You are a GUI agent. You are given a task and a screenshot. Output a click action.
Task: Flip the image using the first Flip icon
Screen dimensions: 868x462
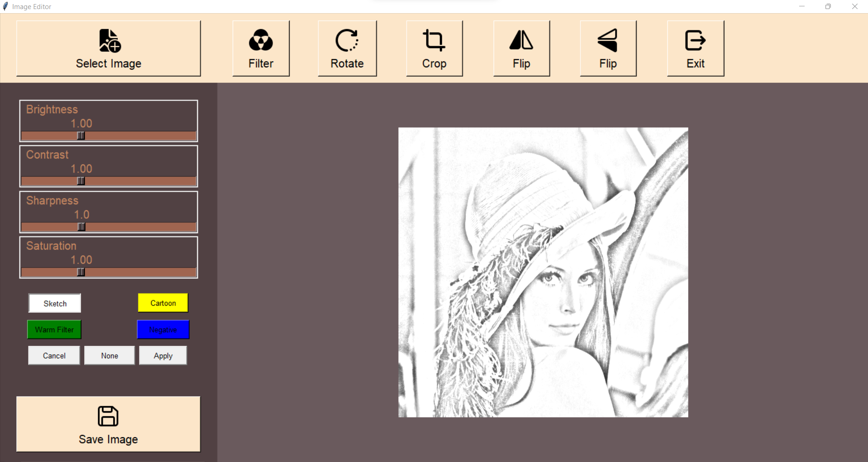tap(521, 48)
